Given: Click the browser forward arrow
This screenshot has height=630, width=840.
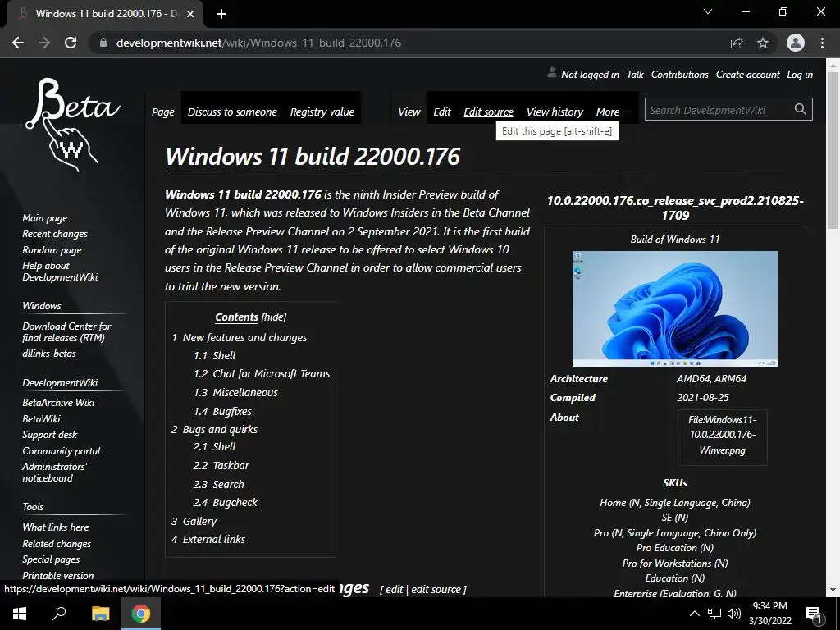Looking at the screenshot, I should click(x=44, y=43).
